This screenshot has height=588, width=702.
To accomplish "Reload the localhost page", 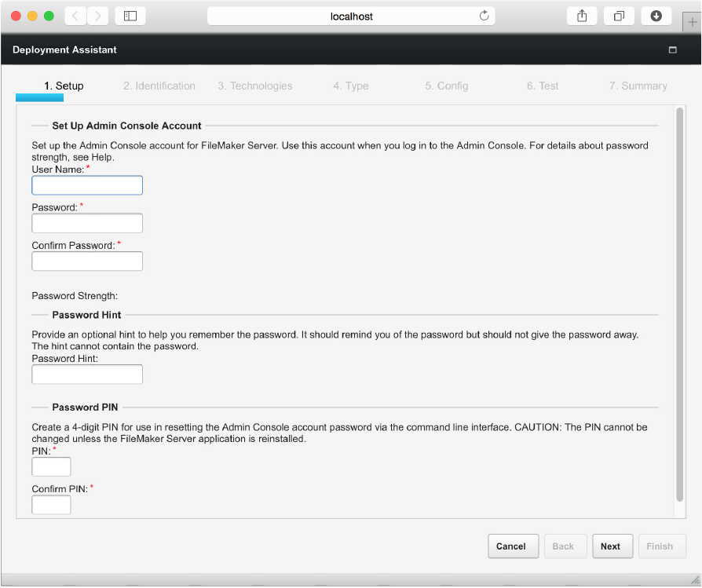I will (484, 16).
